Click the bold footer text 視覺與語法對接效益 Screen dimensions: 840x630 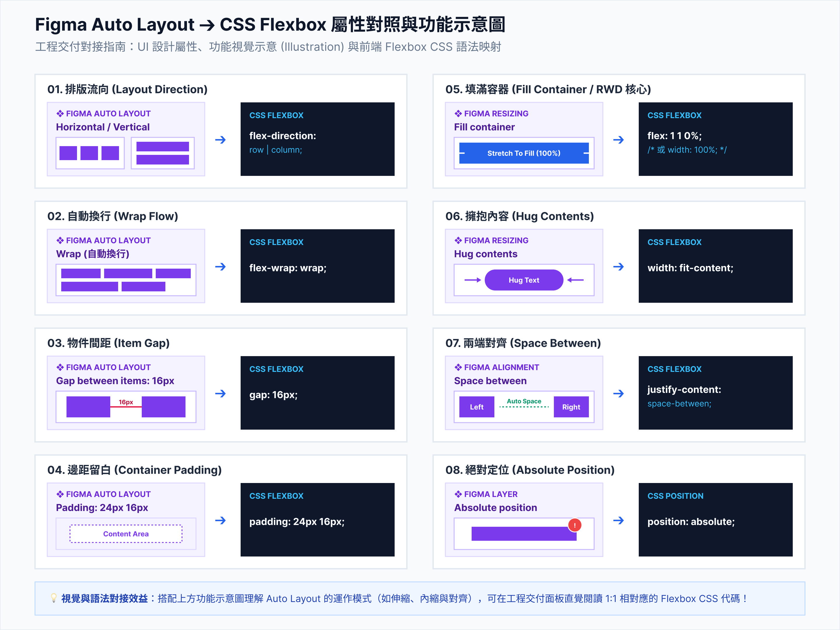104,598
